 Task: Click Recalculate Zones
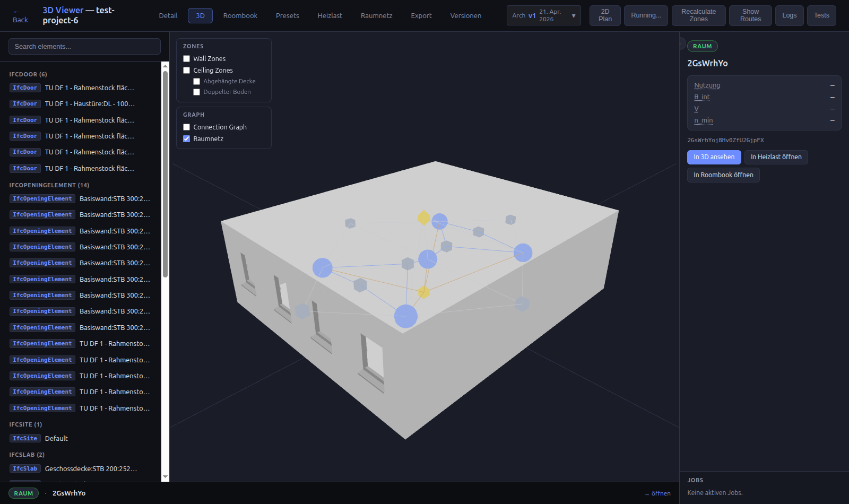tap(698, 15)
